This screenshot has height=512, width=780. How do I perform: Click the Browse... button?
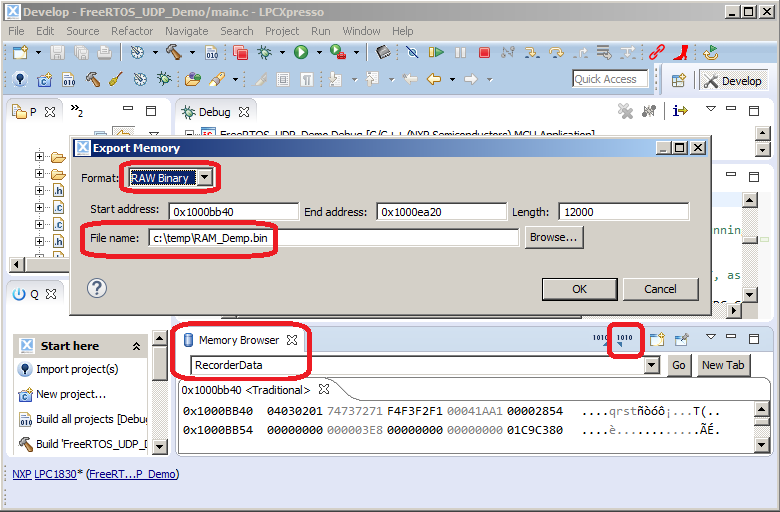(554, 238)
